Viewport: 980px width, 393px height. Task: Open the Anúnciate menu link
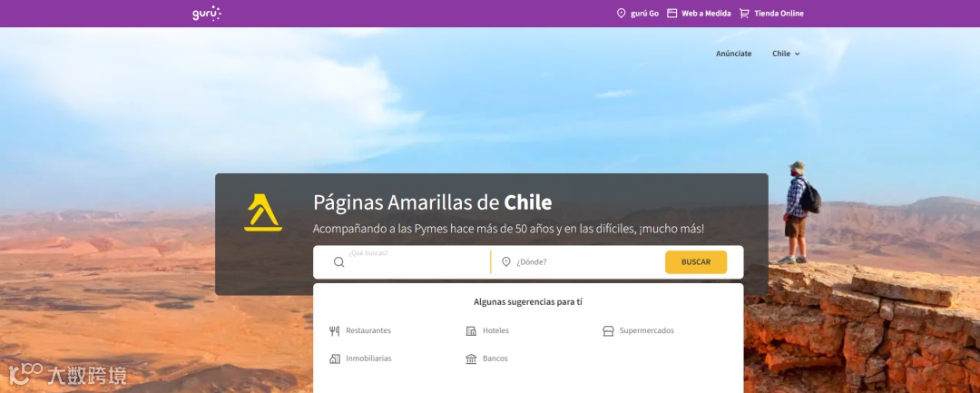coord(734,54)
